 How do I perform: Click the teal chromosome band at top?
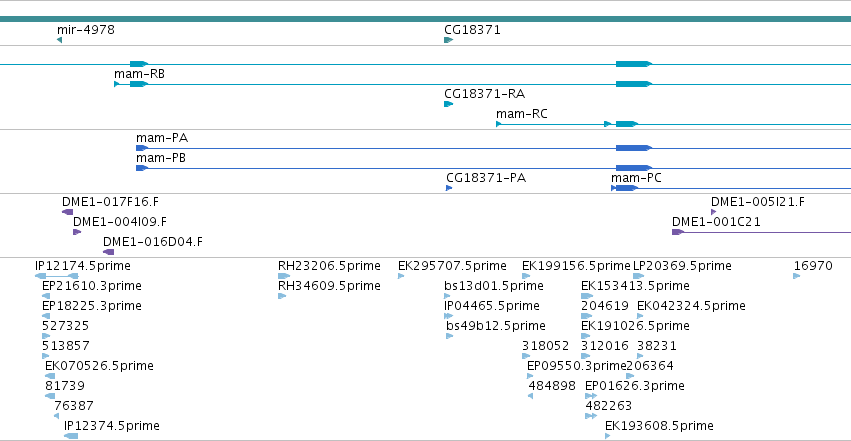tap(426, 19)
